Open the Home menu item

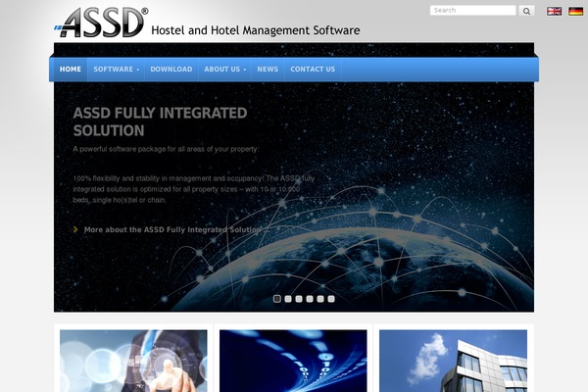click(71, 70)
